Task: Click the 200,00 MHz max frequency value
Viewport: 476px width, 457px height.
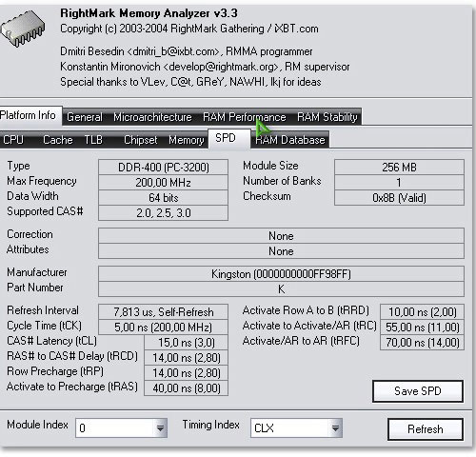Action: 164,182
